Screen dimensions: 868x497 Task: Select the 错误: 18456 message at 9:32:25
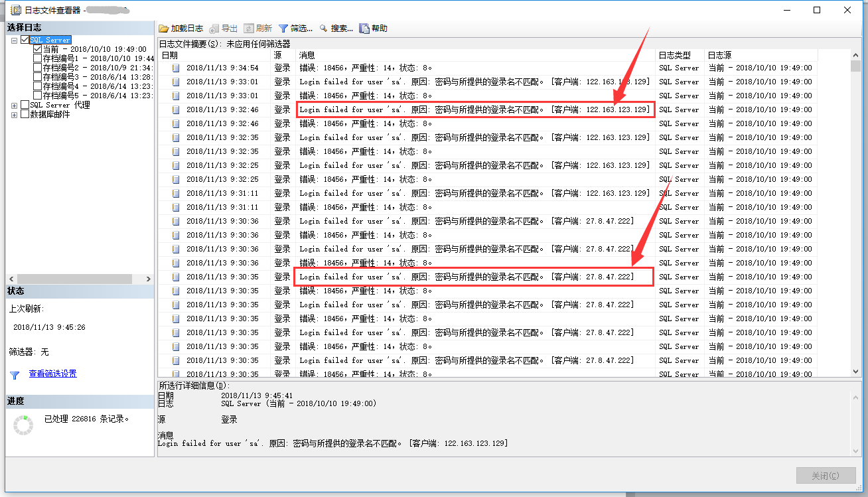pyautogui.click(x=366, y=179)
